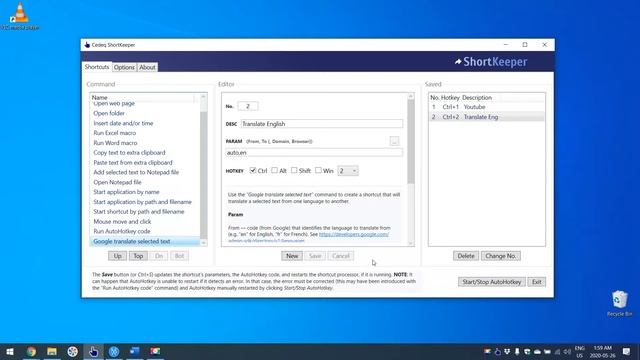Switch to the About tab
The width and height of the screenshot is (640, 360).
(x=147, y=67)
